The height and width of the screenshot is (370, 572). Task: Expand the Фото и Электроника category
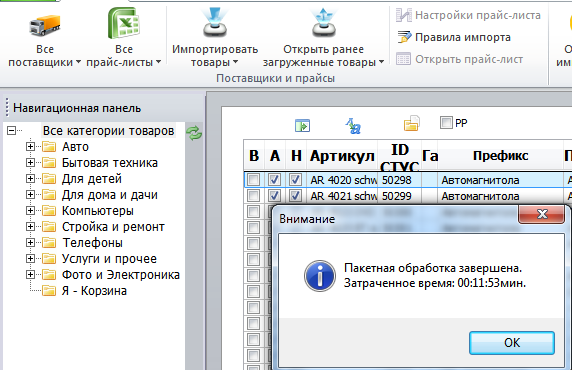point(30,275)
